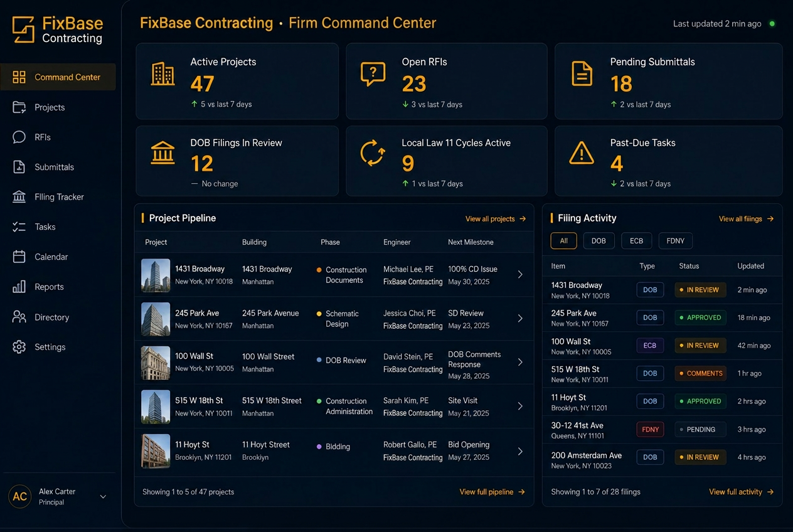Select the FDNY filter tab

676,241
